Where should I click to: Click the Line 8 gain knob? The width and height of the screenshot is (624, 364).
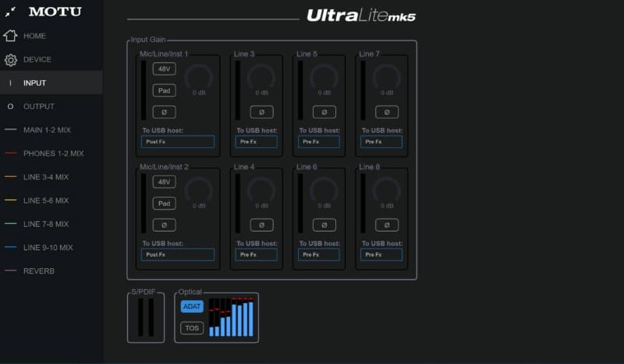[x=386, y=190]
